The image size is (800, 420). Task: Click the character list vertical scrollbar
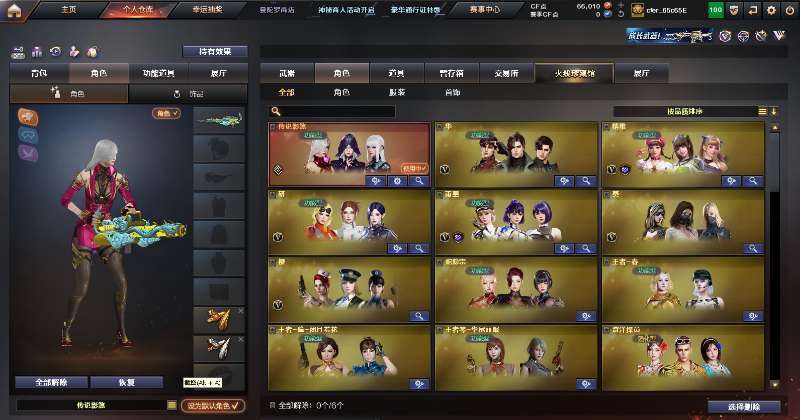coord(774,255)
